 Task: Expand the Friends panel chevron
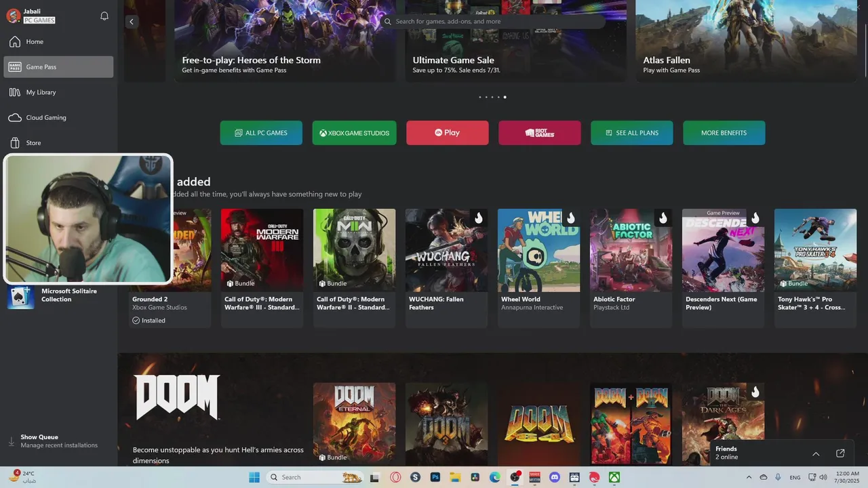click(x=816, y=453)
